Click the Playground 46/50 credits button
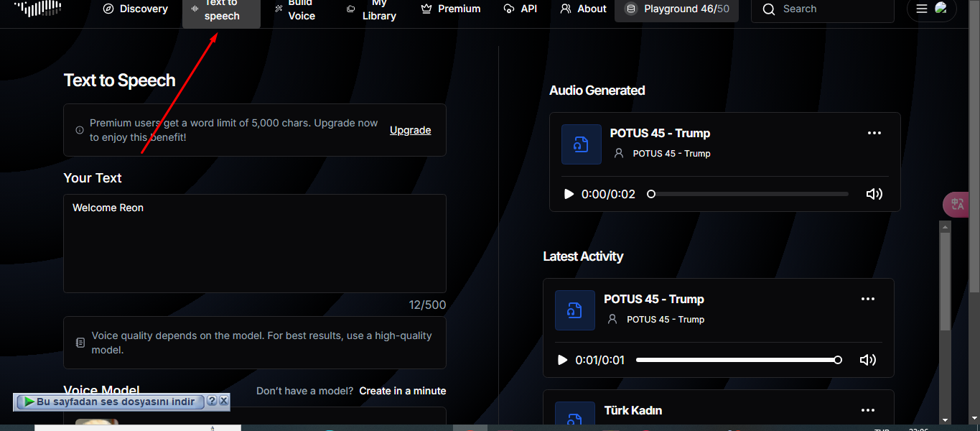The image size is (980, 431). click(676, 9)
